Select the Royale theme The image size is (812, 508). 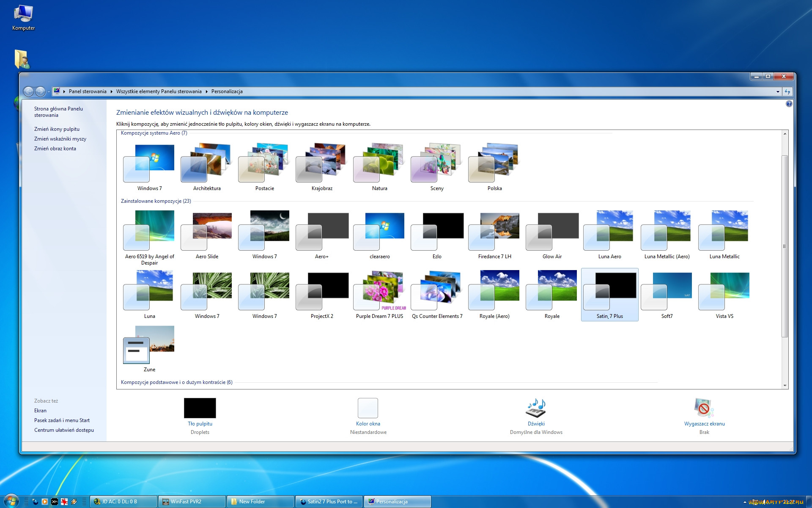(552, 295)
